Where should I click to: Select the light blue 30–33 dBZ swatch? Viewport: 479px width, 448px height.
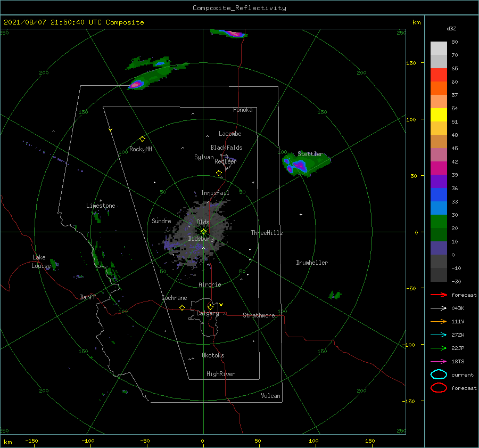(x=439, y=208)
